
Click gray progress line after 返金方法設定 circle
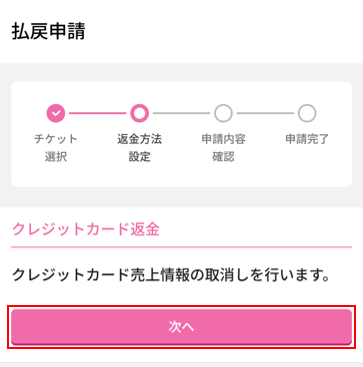click(x=181, y=113)
